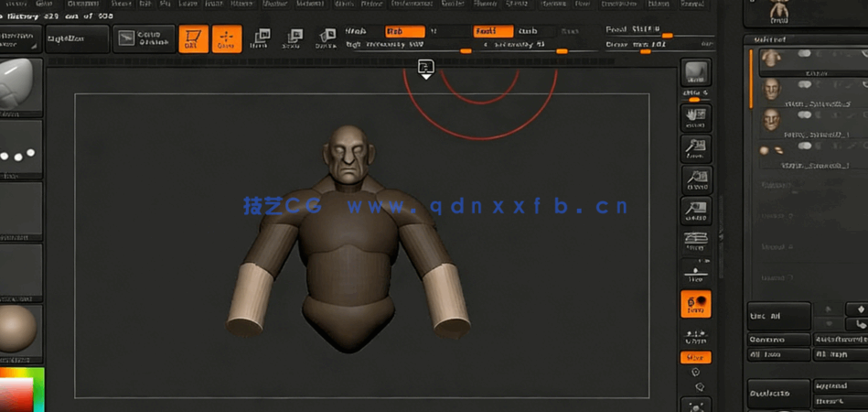Open the material sphere picker

point(20,333)
